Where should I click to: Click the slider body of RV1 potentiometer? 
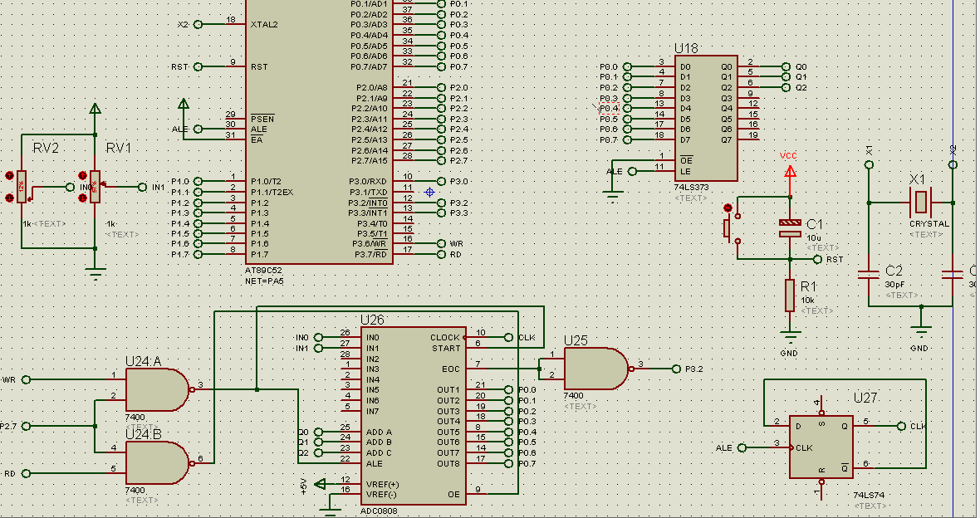[x=96, y=187]
